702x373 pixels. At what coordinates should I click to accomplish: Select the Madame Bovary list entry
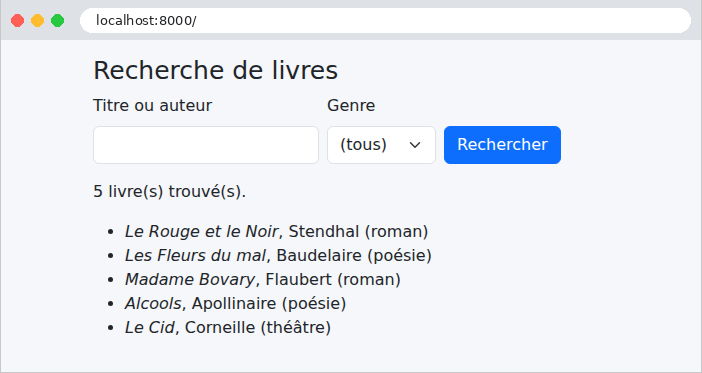click(x=262, y=279)
